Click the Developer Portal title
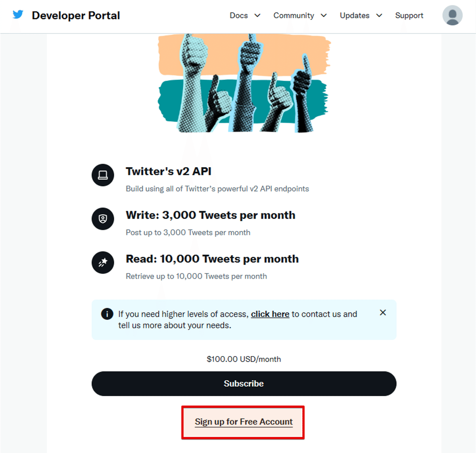The image size is (476, 453). click(76, 15)
